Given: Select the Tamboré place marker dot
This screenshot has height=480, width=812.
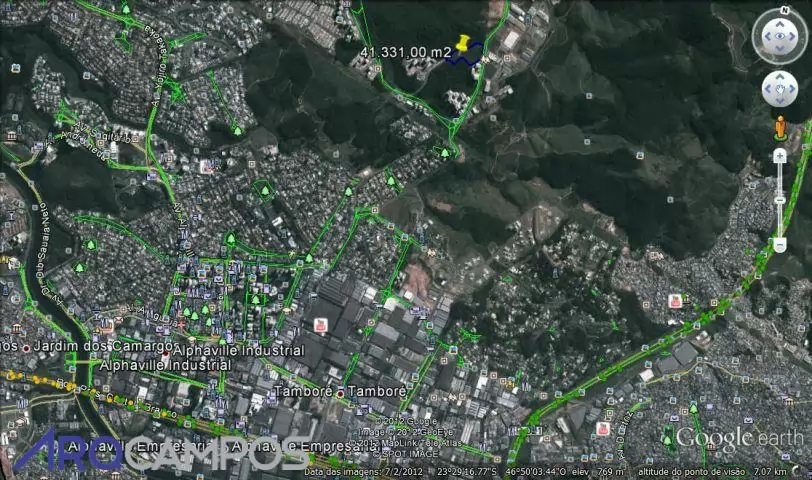Looking at the screenshot, I should (x=340, y=392).
